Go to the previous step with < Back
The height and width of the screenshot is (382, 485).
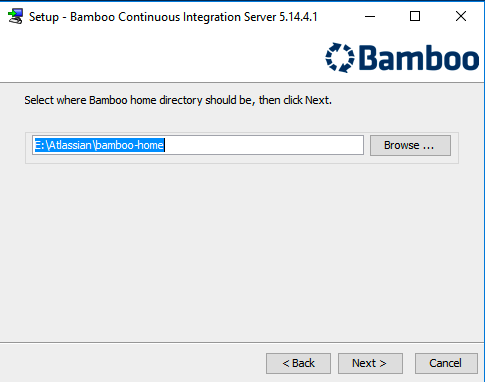coord(298,363)
